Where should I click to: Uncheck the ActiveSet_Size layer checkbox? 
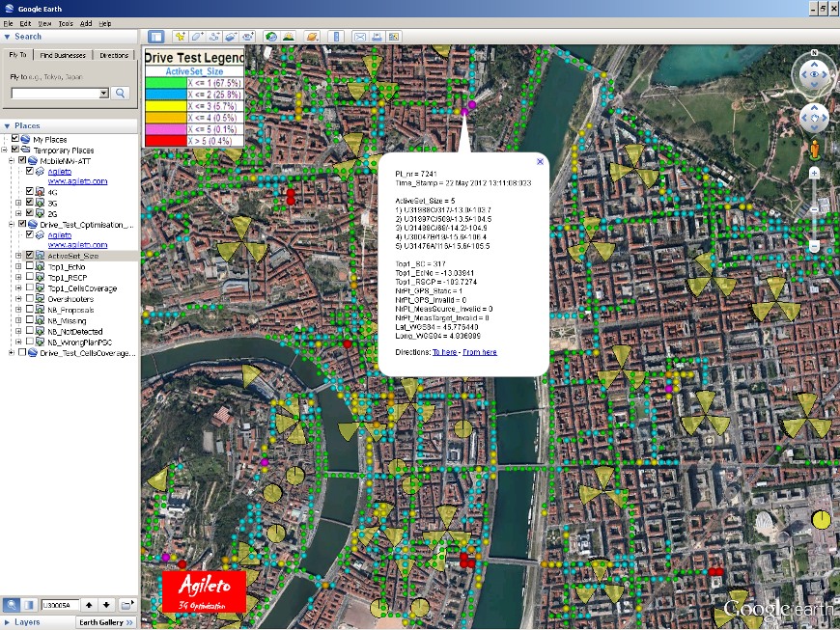pyautogui.click(x=31, y=256)
